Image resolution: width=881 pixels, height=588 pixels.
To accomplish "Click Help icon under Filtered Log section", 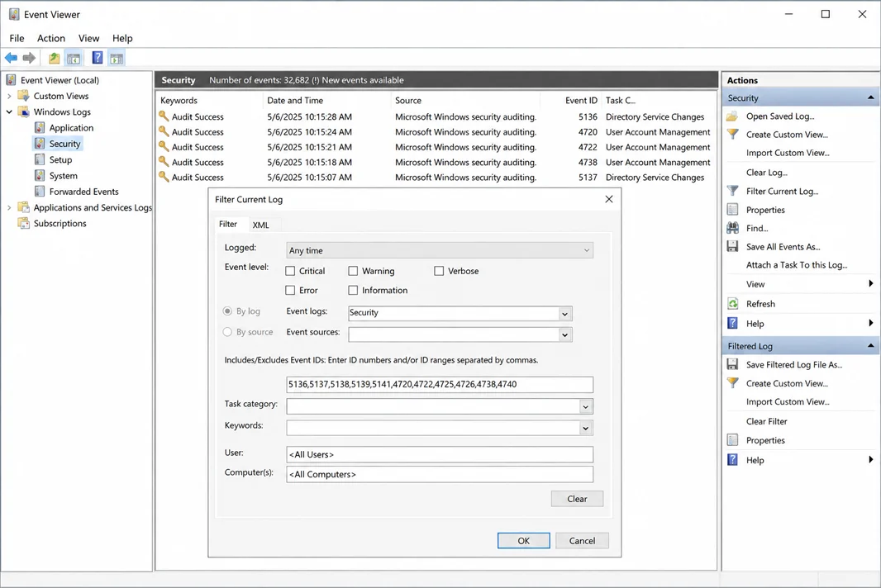I will 733,459.
